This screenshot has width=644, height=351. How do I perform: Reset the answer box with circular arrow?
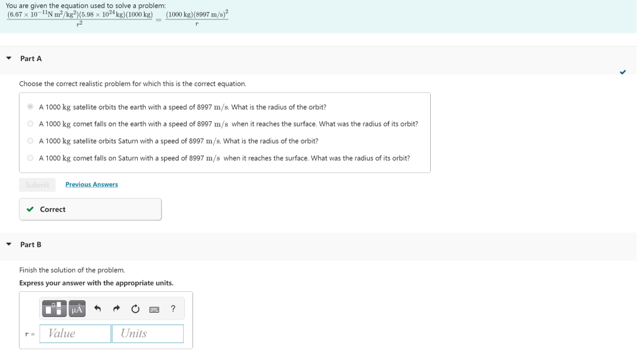pyautogui.click(x=135, y=309)
